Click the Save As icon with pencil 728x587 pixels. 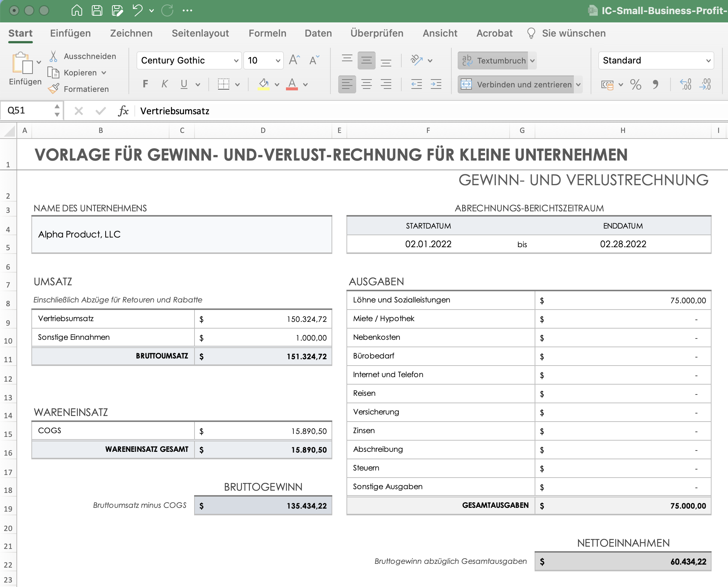point(117,10)
